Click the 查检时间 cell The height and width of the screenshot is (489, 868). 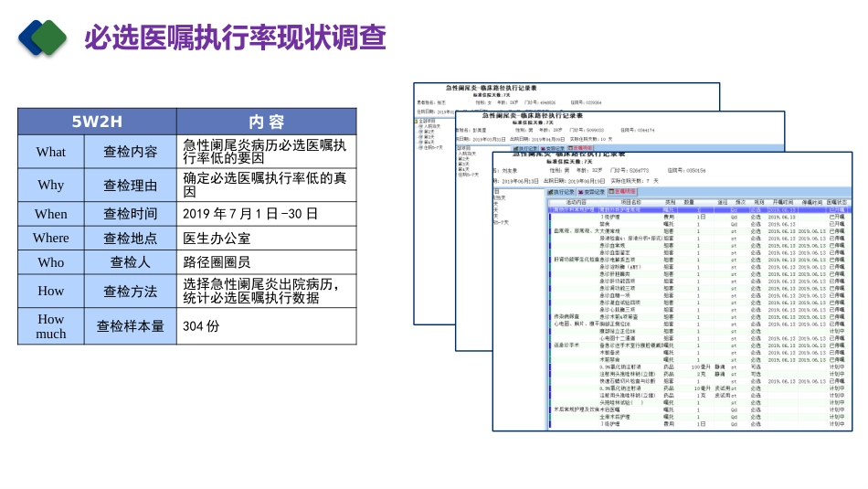click(x=131, y=214)
